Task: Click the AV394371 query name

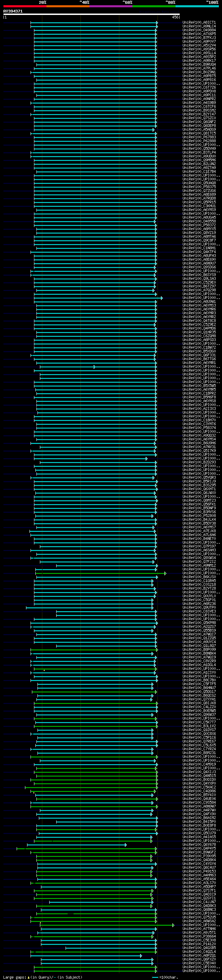Action: pyautogui.click(x=13, y=11)
